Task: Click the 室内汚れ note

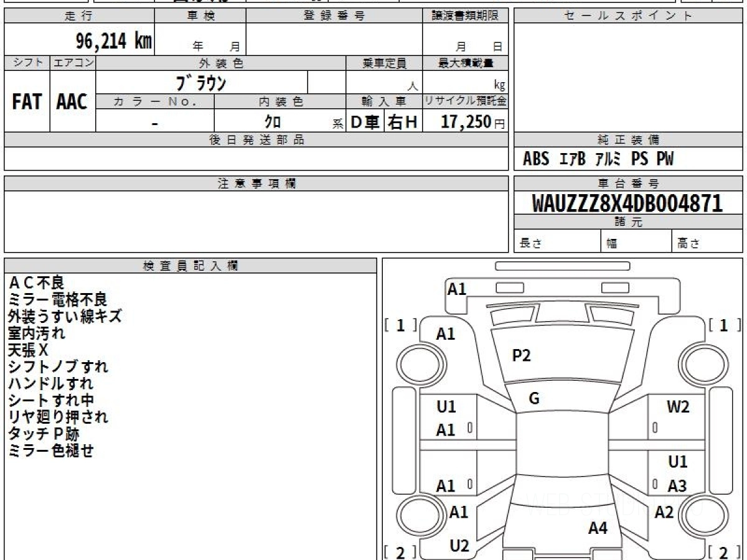Action: [36, 334]
